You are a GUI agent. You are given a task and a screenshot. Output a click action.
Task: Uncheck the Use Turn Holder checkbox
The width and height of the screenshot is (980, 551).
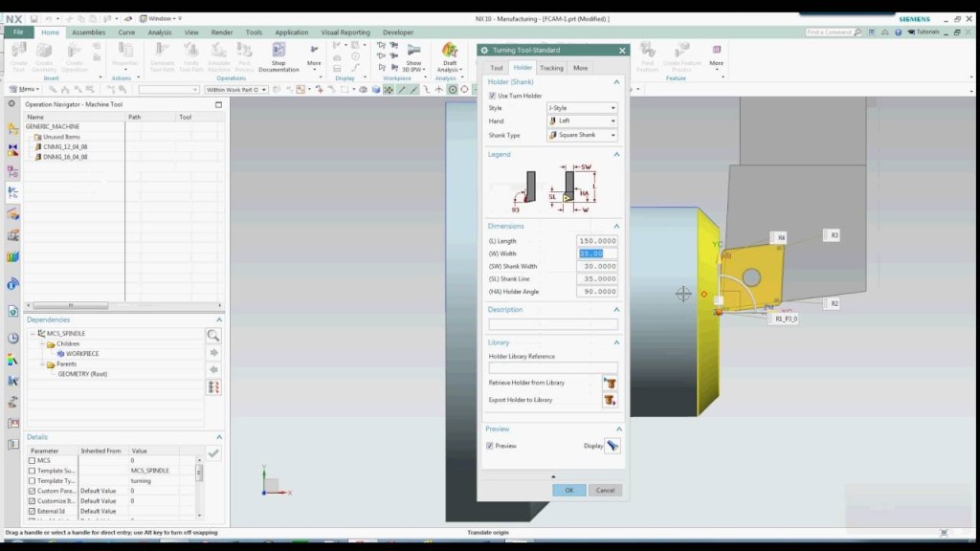(x=493, y=96)
